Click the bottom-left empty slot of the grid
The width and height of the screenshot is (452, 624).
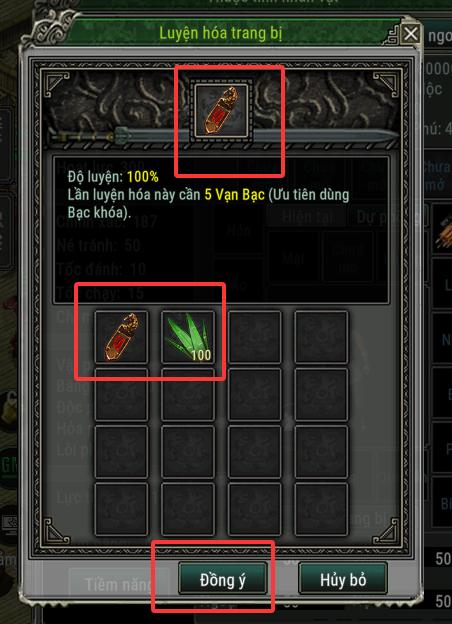pyautogui.click(x=121, y=509)
